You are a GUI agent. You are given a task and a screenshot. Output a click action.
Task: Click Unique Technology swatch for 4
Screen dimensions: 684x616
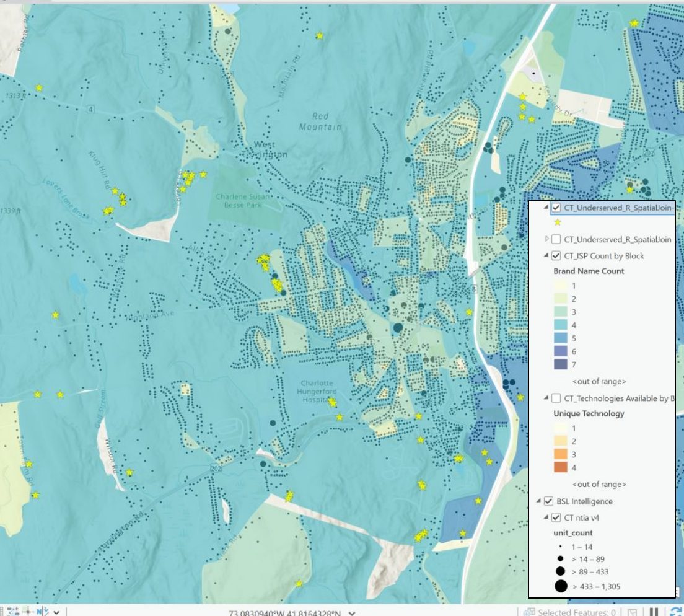click(561, 467)
